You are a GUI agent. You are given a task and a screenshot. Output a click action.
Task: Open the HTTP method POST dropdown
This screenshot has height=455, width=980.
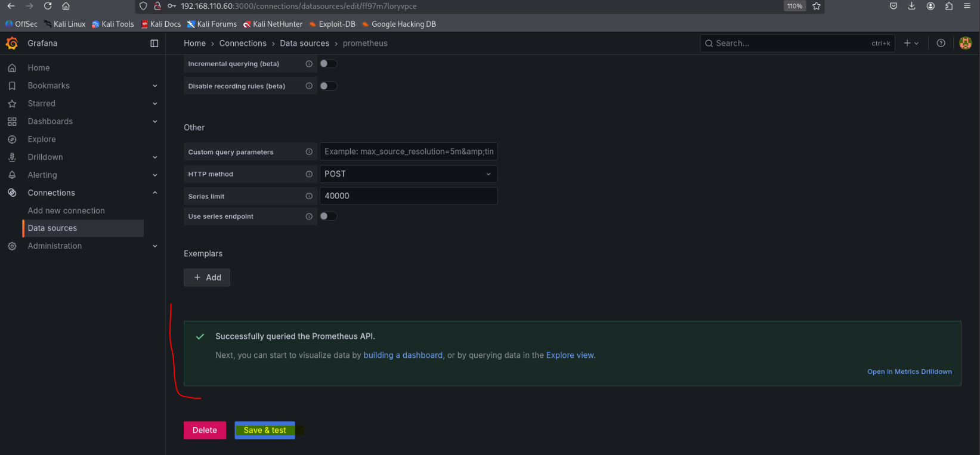point(408,174)
